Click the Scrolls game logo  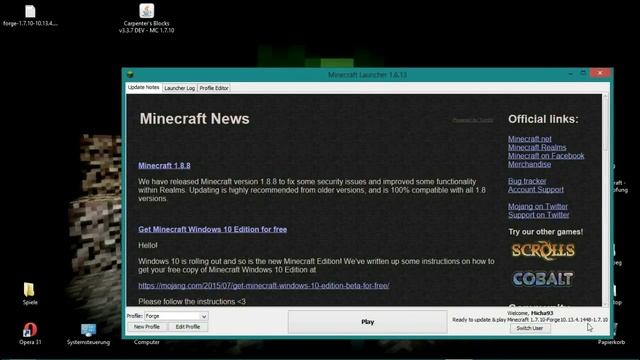tap(543, 251)
